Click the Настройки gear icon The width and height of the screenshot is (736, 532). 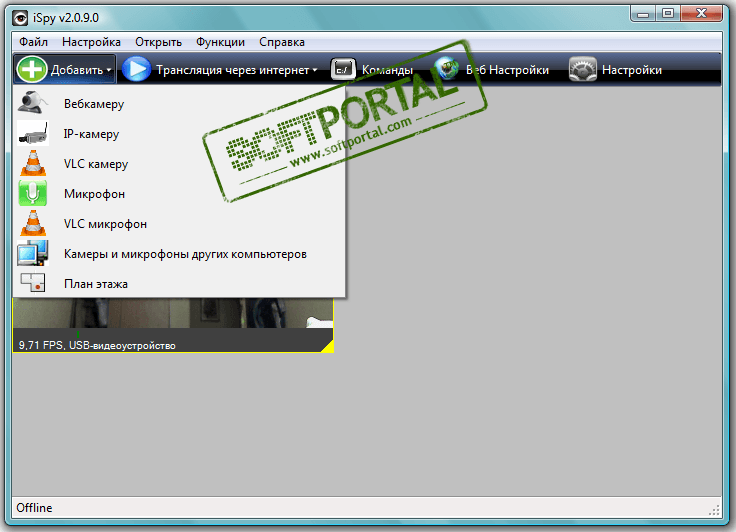583,69
